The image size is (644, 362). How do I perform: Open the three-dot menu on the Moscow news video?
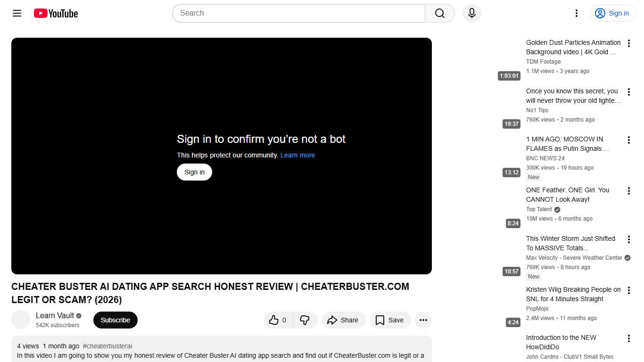coord(628,140)
